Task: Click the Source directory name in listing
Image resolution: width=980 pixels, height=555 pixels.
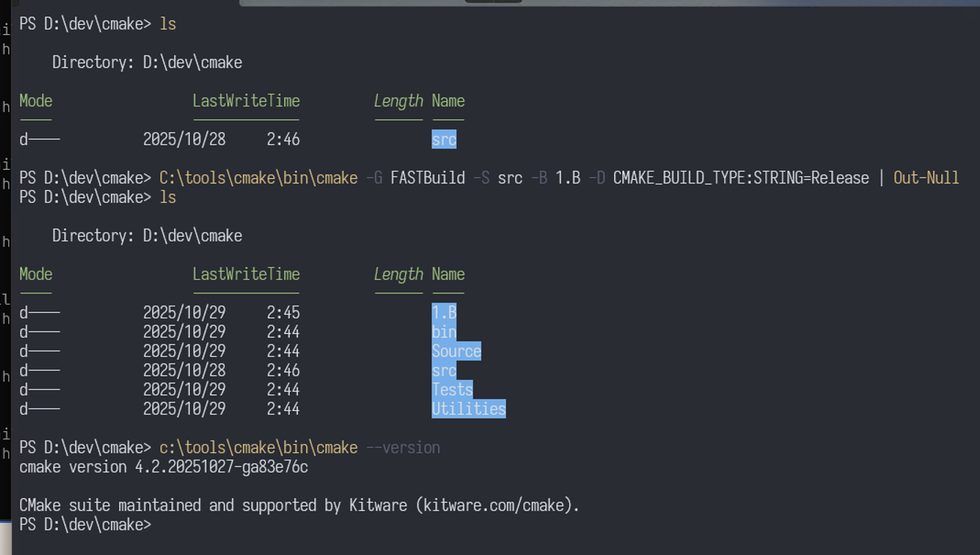Action: click(456, 351)
